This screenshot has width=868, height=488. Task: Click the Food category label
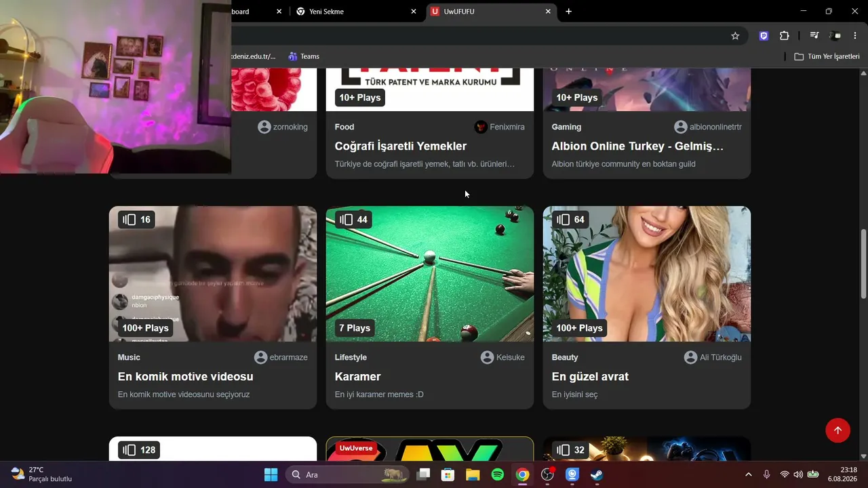(344, 127)
